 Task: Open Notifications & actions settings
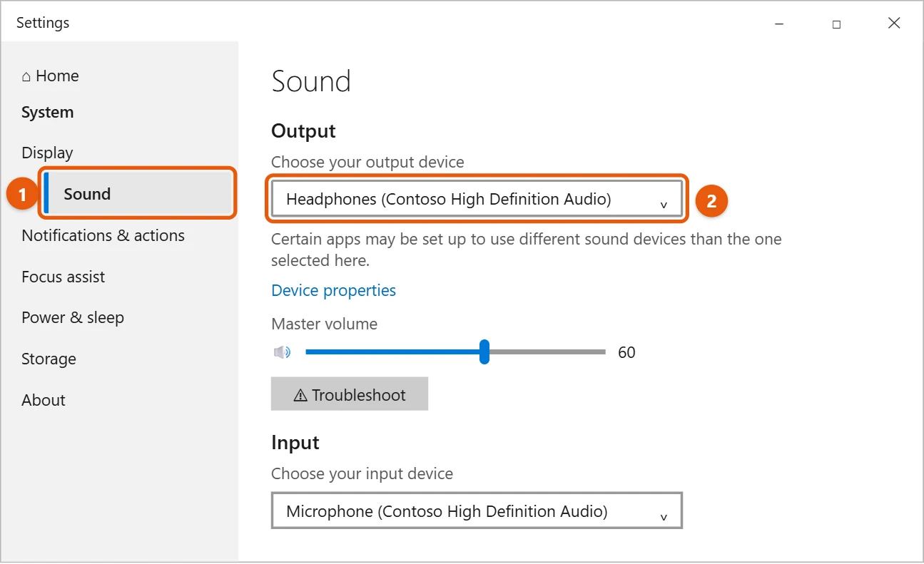coord(103,235)
